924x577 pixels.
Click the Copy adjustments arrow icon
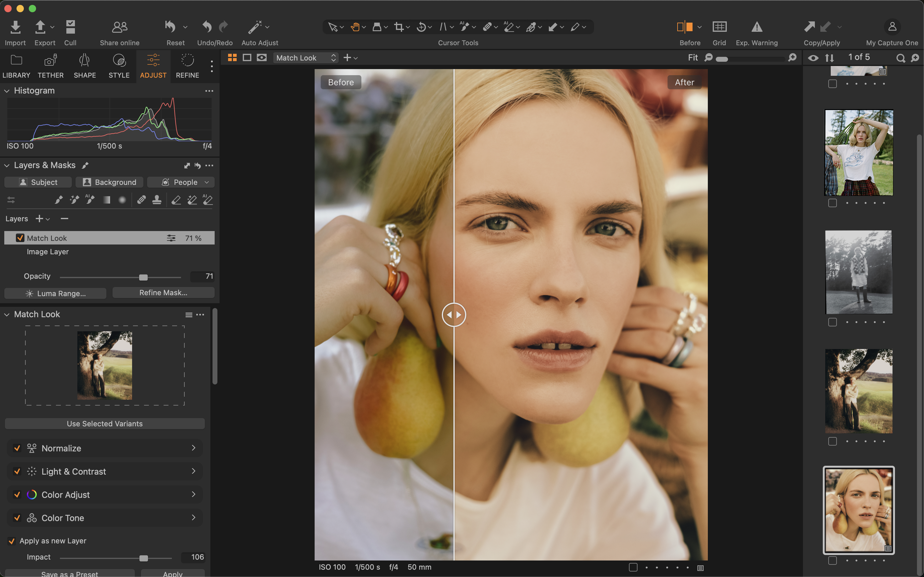pyautogui.click(x=809, y=27)
